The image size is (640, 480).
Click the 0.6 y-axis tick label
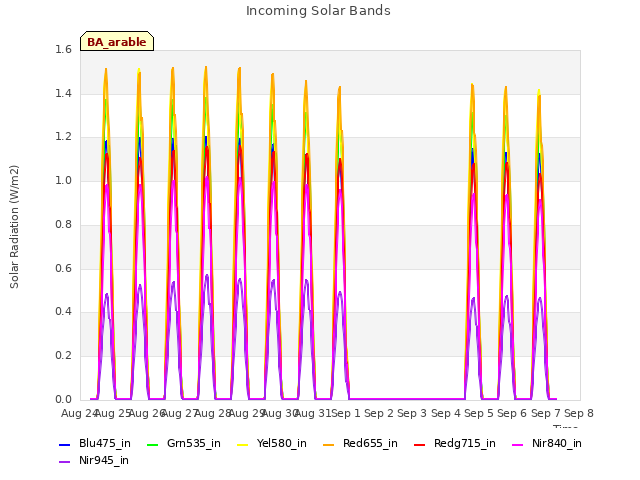pyautogui.click(x=63, y=269)
